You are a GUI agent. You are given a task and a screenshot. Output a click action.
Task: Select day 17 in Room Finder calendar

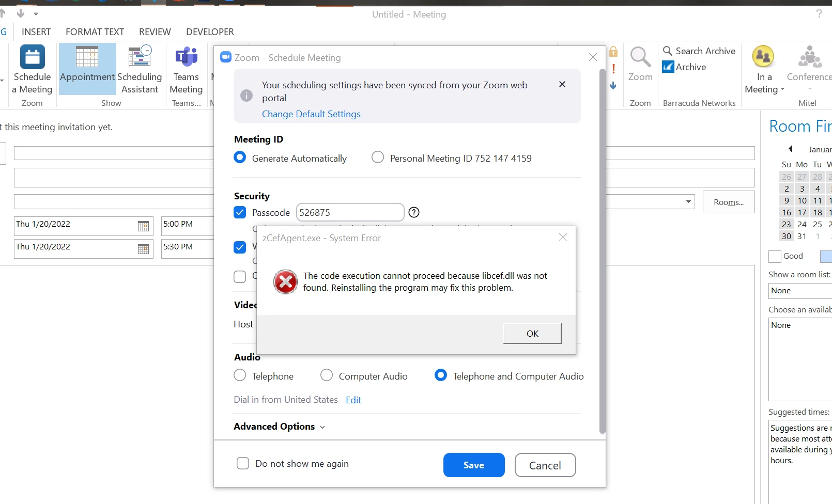802,212
